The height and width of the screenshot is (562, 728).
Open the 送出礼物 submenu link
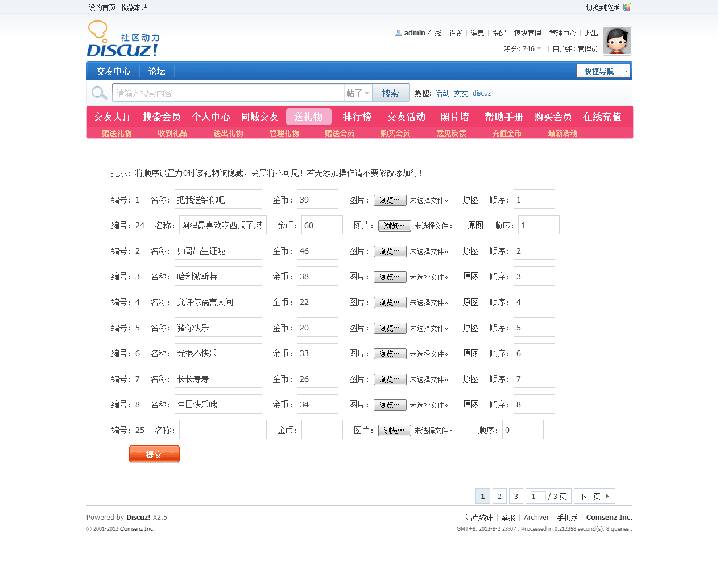(228, 133)
